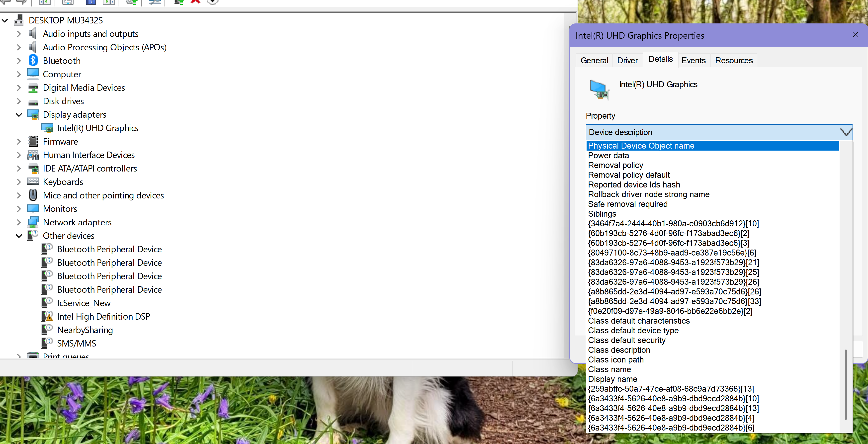Switch to the Driver tab

click(627, 60)
